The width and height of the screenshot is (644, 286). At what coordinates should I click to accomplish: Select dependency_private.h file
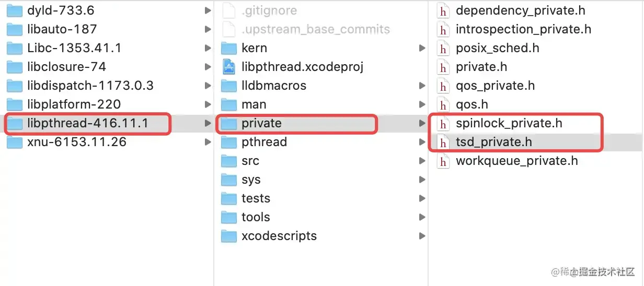pyautogui.click(x=520, y=10)
